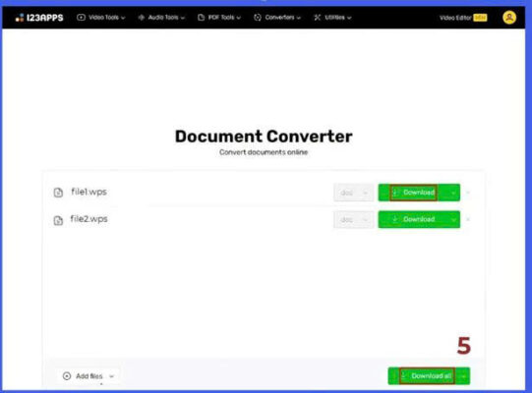Open the user account avatar
This screenshot has width=532, height=393.
[x=509, y=18]
